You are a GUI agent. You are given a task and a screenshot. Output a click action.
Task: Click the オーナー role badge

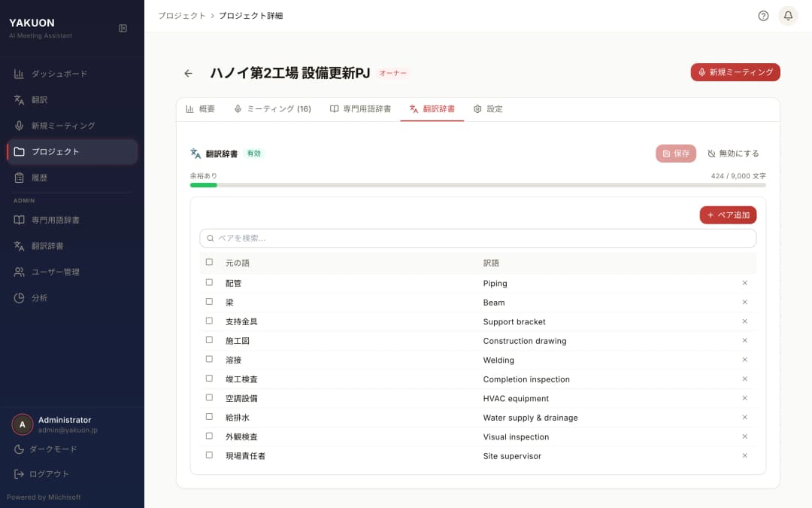pyautogui.click(x=392, y=73)
